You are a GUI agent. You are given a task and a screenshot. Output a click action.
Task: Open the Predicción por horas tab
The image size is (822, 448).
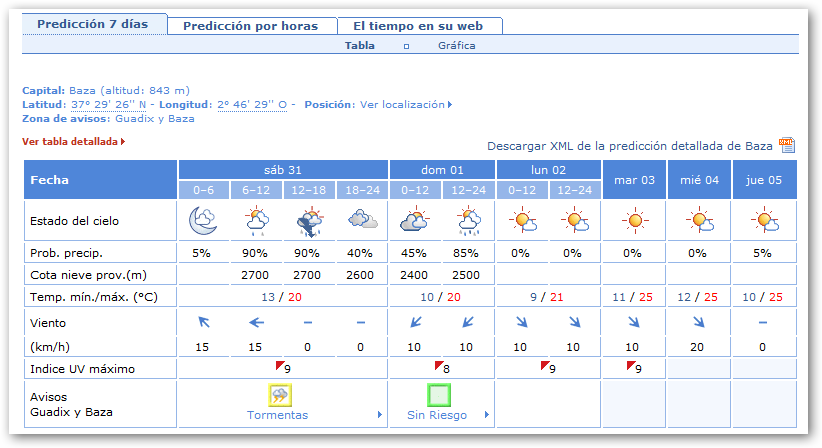coord(250,26)
